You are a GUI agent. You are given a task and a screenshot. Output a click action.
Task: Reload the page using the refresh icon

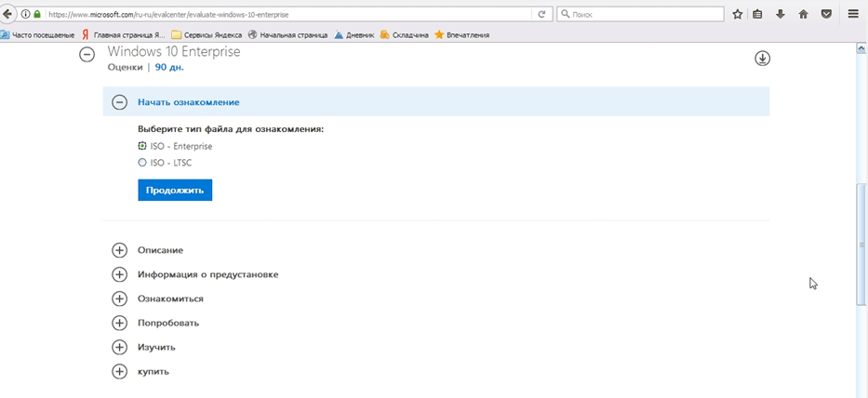point(541,14)
